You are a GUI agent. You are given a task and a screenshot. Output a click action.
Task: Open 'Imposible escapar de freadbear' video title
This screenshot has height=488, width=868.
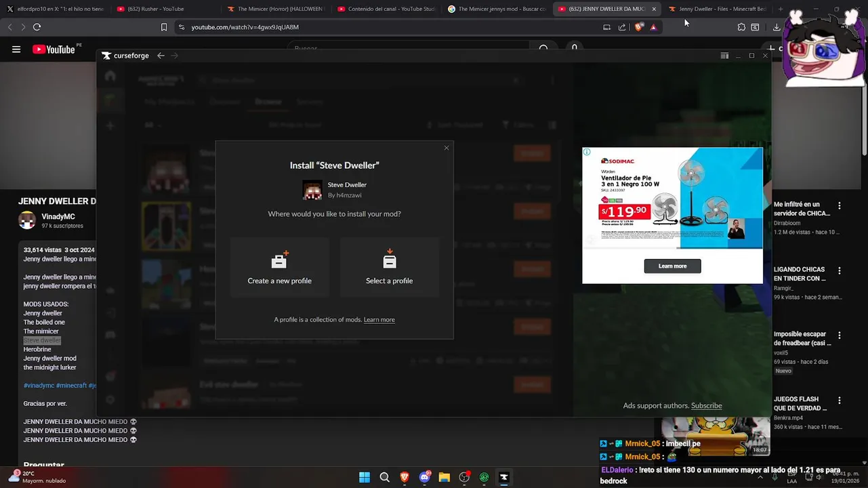tap(802, 339)
